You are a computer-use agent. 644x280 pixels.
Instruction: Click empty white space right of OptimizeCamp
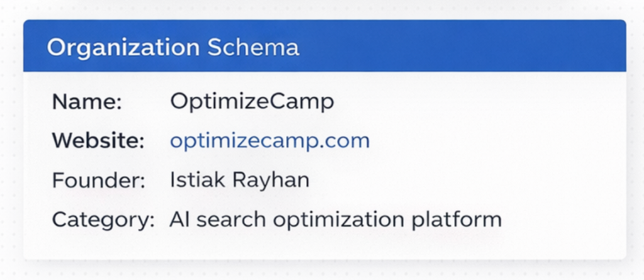472,101
